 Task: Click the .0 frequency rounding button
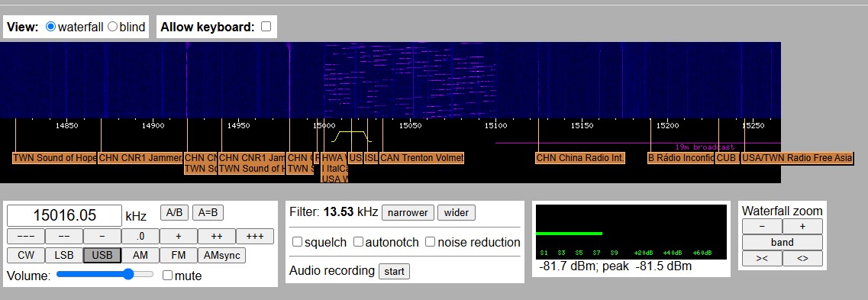pyautogui.click(x=140, y=237)
